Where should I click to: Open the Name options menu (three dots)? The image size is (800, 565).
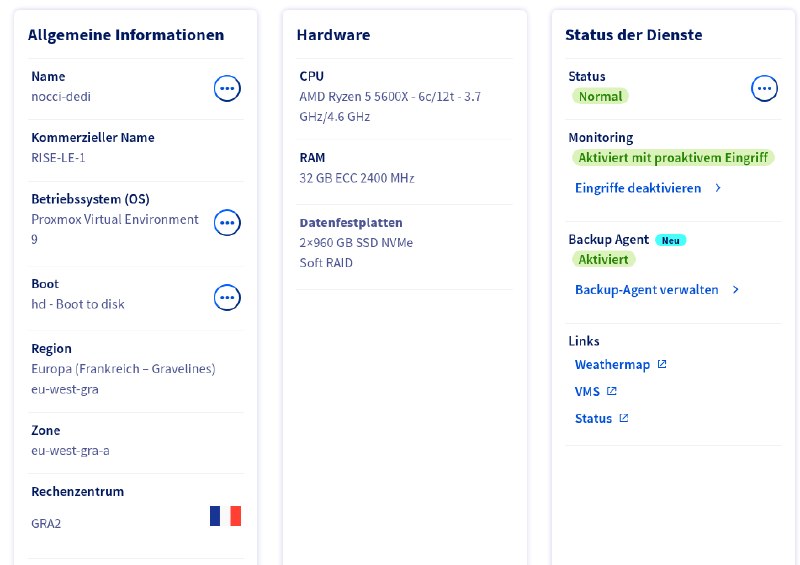[x=227, y=88]
